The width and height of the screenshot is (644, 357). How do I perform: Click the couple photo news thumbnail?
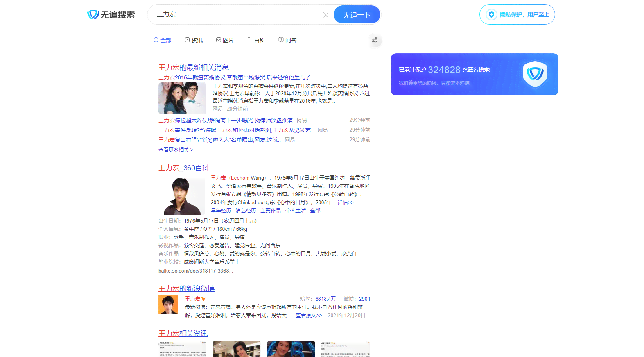coord(182,98)
